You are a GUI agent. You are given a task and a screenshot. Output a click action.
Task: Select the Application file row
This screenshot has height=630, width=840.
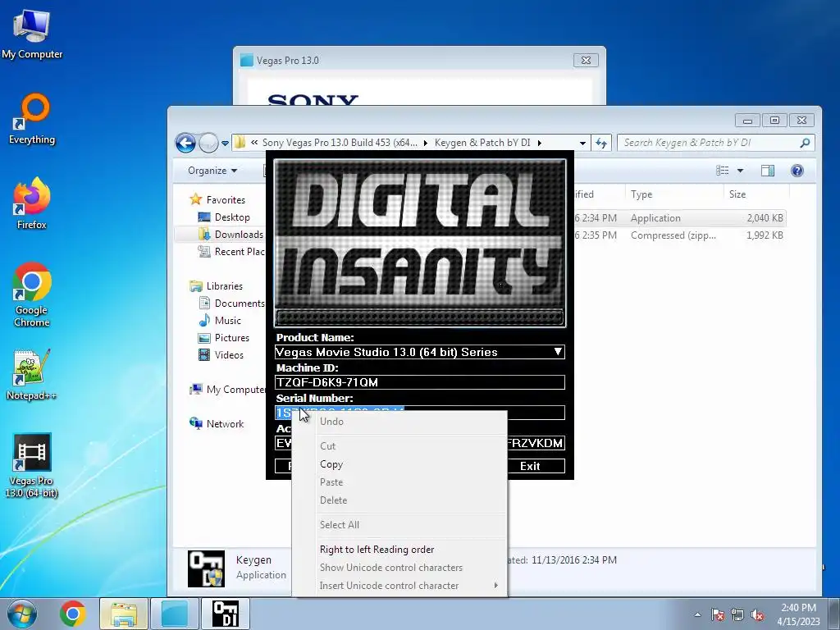coord(680,218)
